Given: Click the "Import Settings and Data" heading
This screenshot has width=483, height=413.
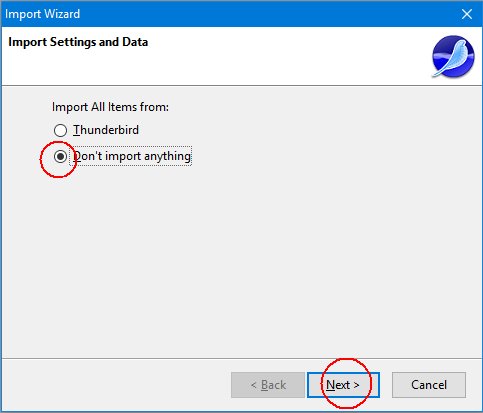Looking at the screenshot, I should coord(78,42).
